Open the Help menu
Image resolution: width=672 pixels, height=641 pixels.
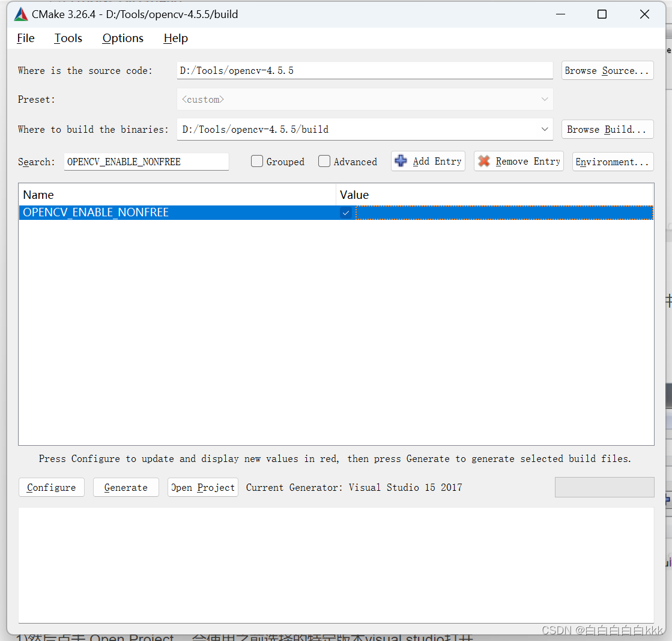(176, 38)
